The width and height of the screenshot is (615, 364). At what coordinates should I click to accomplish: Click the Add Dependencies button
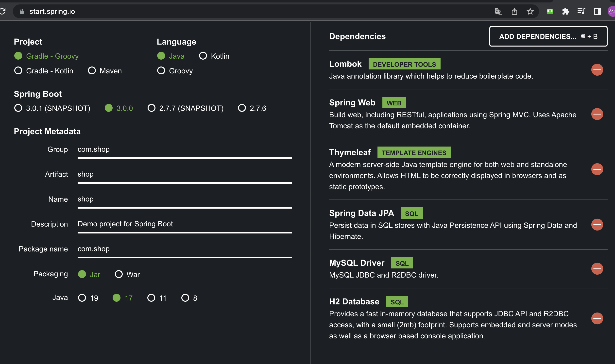[x=548, y=36]
